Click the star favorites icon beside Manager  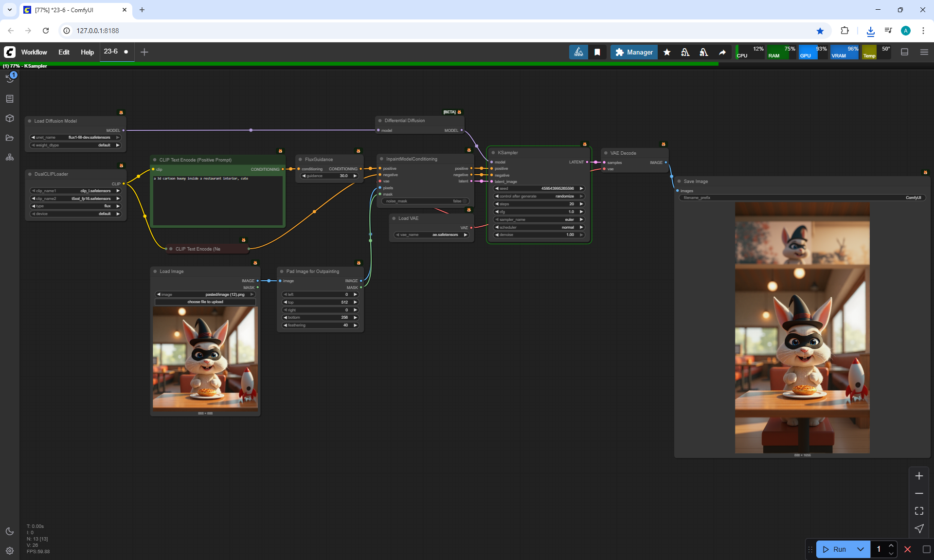tap(667, 52)
